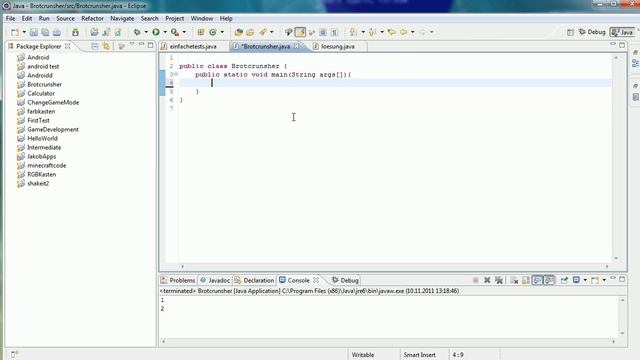Collapse main method fold marker in gutter
Image resolution: width=640 pixels, height=360 pixels.
176,74
